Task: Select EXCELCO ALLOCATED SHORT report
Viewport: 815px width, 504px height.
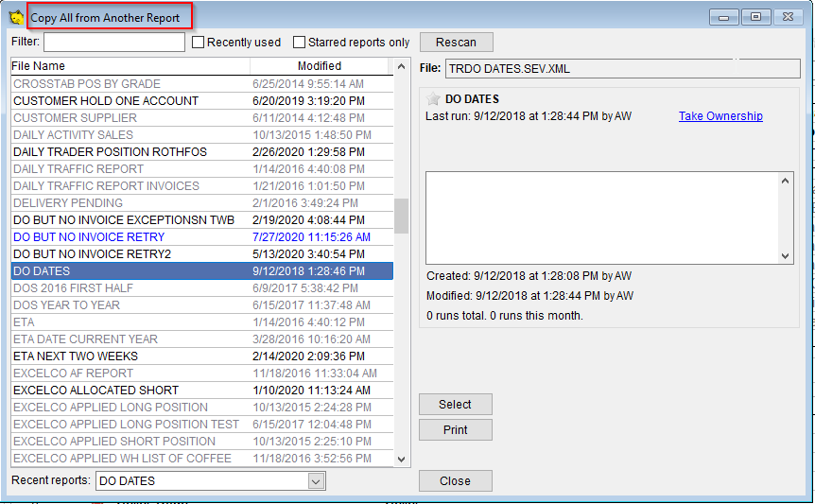Action: pos(202,391)
